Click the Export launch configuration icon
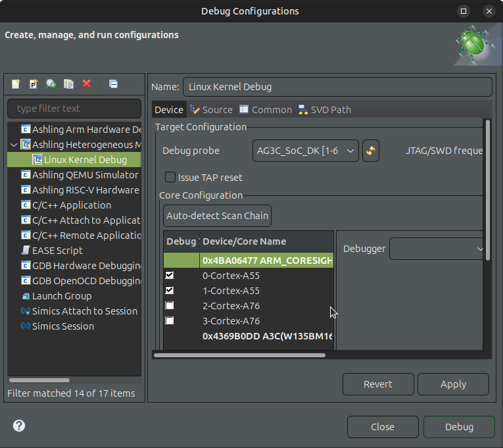The width and height of the screenshot is (503, 448). [x=51, y=84]
